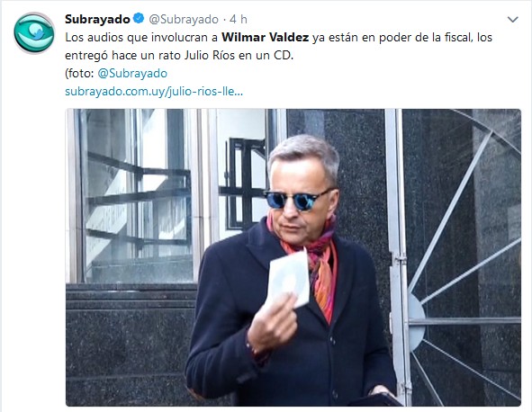Click the white CD sleeve in the photo
This screenshot has width=532, height=412.
(x=290, y=277)
